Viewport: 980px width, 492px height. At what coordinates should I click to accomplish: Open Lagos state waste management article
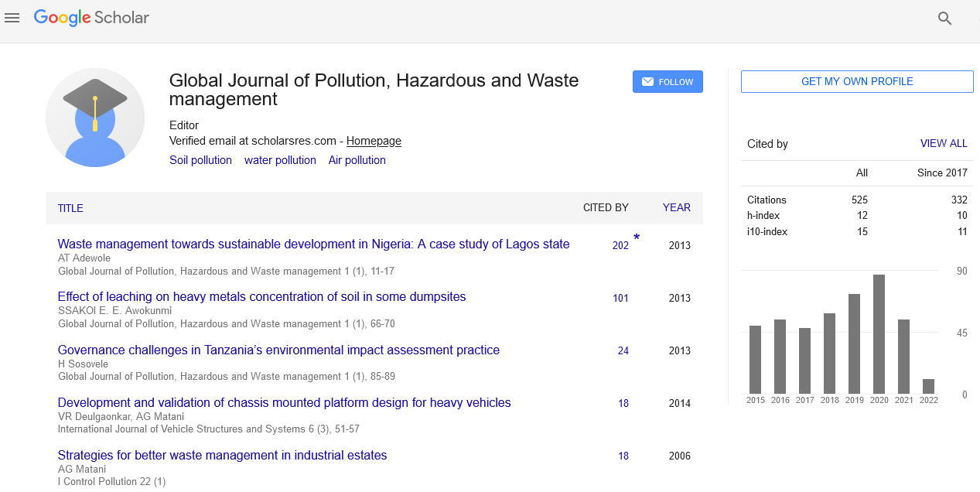pyautogui.click(x=313, y=244)
